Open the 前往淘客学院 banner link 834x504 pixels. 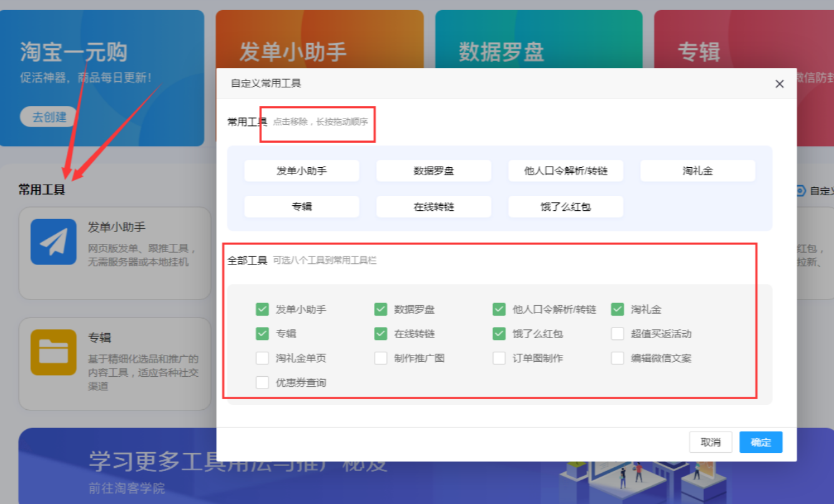[127, 488]
